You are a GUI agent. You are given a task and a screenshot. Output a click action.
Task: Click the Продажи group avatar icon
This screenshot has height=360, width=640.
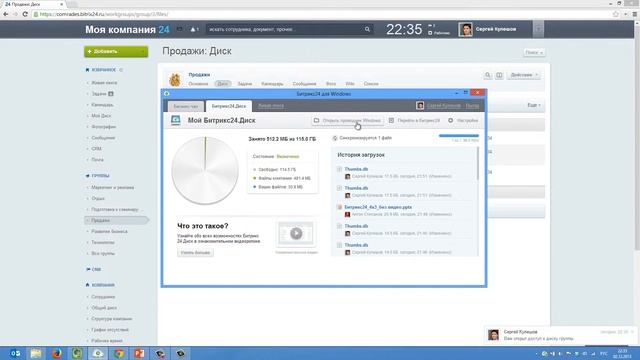tap(175, 79)
